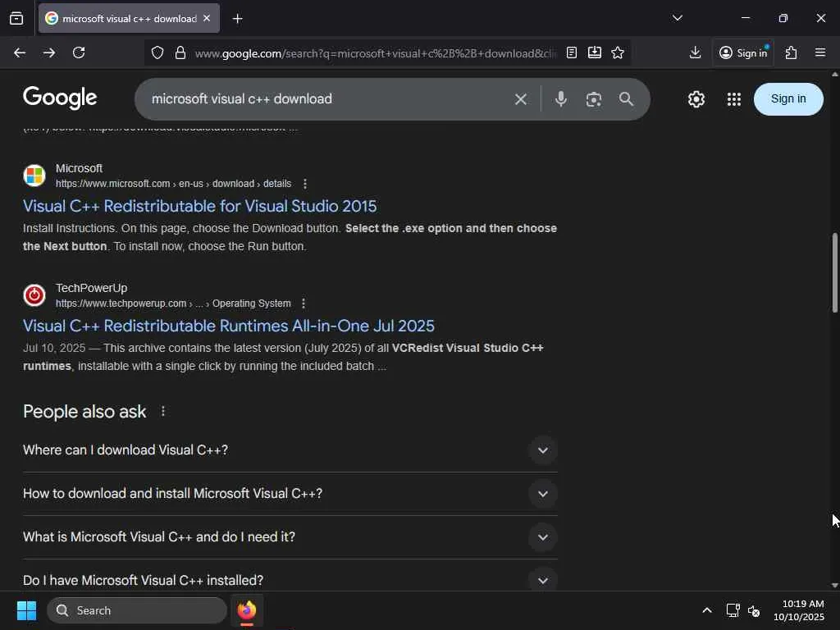Go forward one page
The height and width of the screenshot is (630, 840).
(x=49, y=52)
